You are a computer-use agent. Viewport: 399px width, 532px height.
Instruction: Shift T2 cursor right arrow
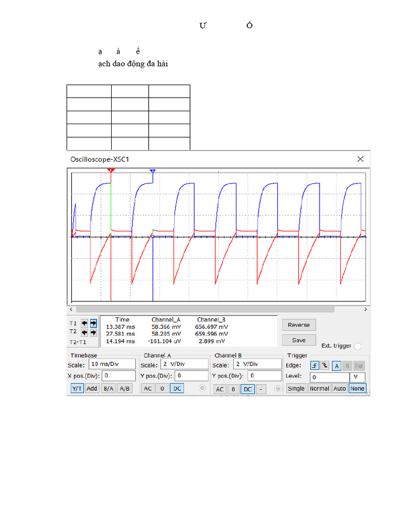pos(94,332)
